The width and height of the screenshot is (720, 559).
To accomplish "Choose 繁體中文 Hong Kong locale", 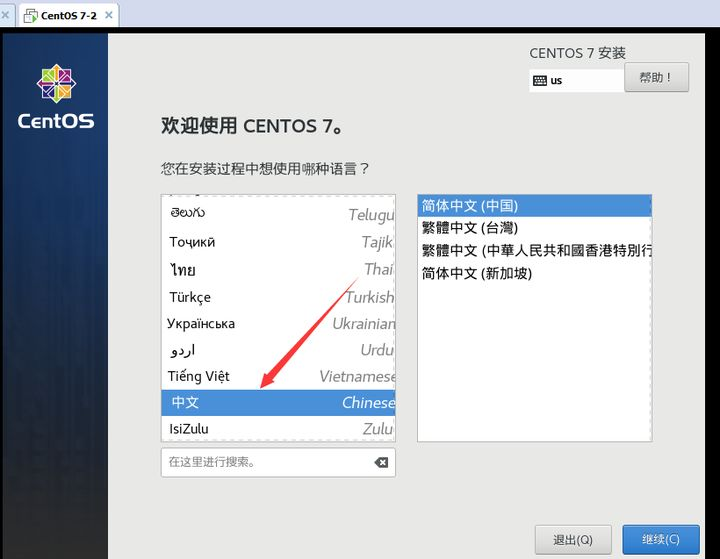I will coord(534,250).
